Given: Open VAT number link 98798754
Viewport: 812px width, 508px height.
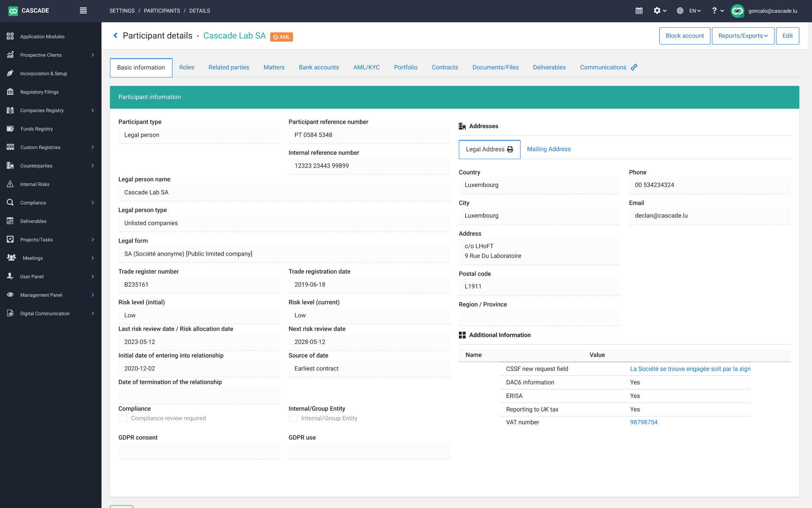Looking at the screenshot, I should click(x=644, y=422).
